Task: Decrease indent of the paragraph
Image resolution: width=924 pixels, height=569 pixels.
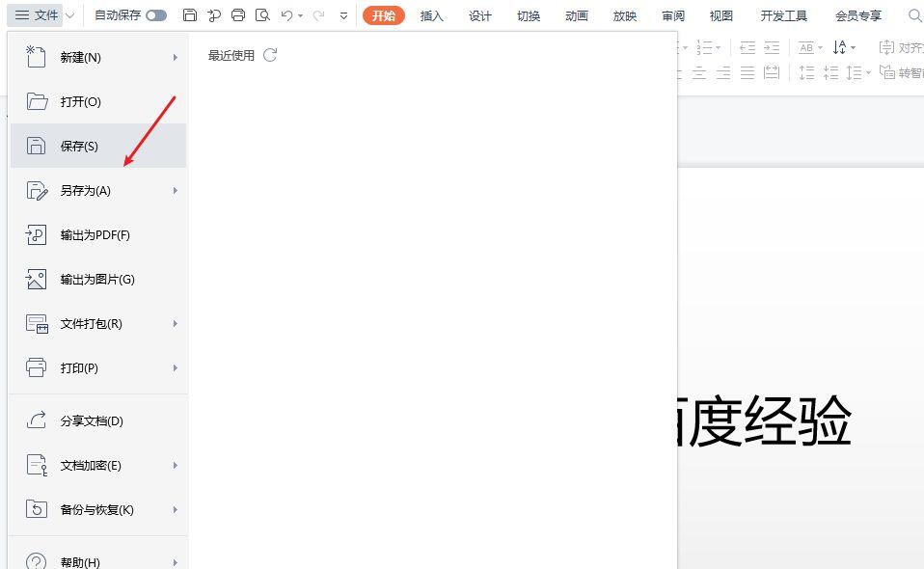Action: (x=747, y=47)
